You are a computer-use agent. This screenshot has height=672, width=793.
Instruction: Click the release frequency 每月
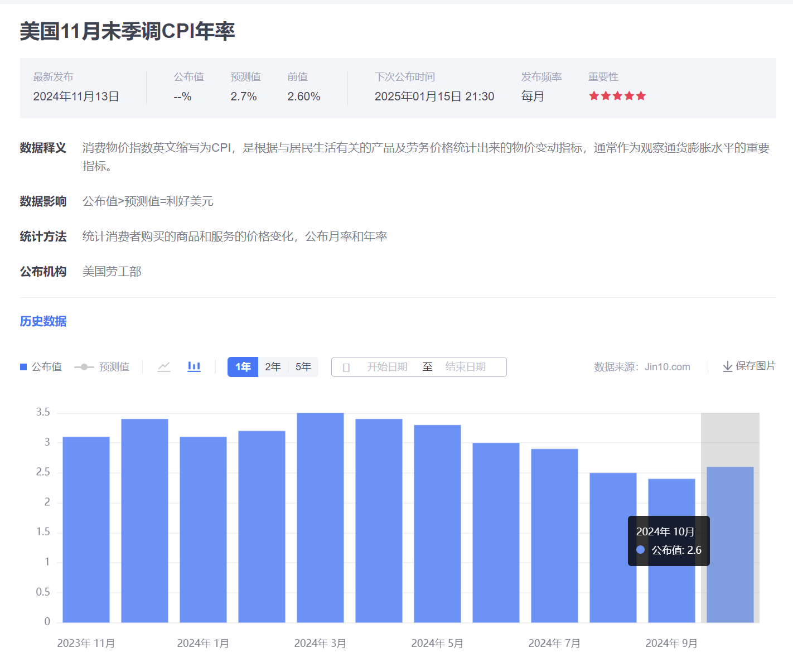click(533, 96)
